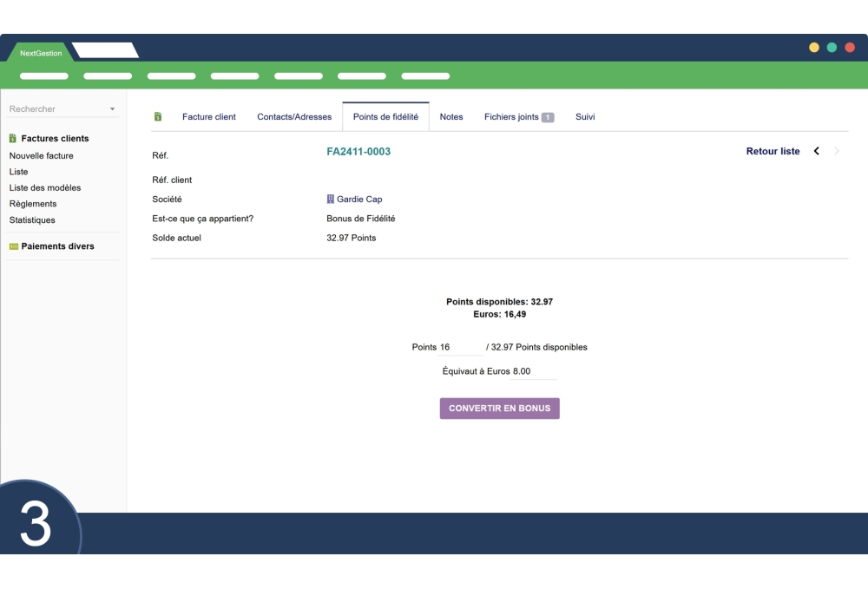Click the next invoice right chevron
Screen dimensions: 868x589
tap(837, 152)
